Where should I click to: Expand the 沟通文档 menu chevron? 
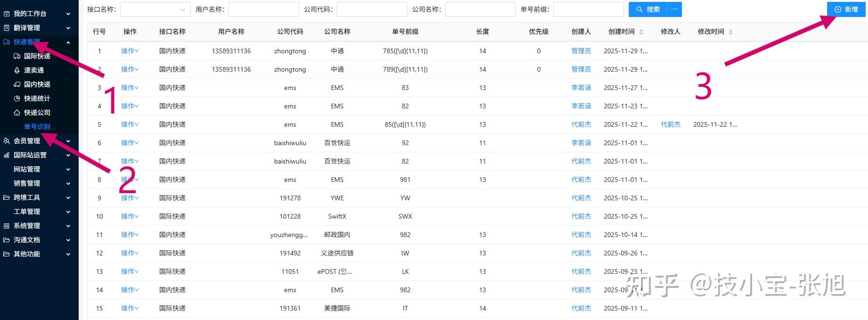pyautogui.click(x=68, y=240)
